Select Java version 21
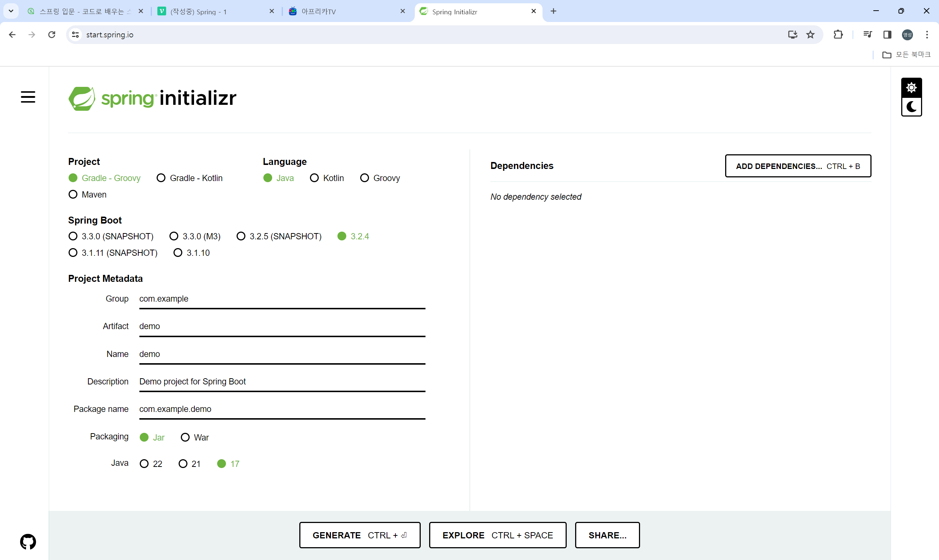Screen dimensions: 939x560 [183, 464]
